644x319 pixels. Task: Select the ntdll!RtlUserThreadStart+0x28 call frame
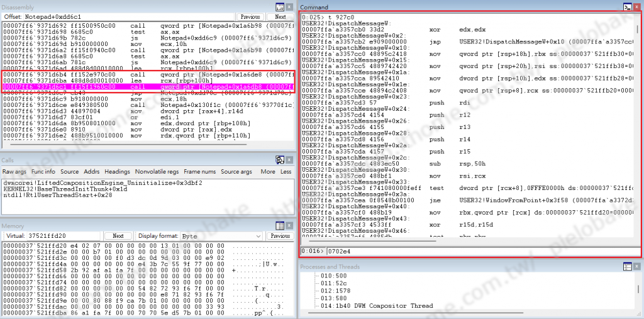[58, 195]
